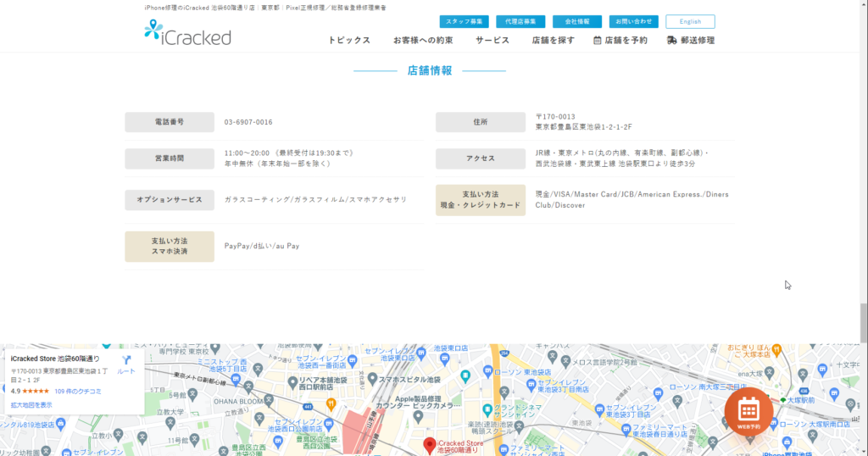Screen dimensions: 868x456
Task: Click the ガラスコーティング/ガラスフィルム/スマホアクセサリ text
Action: pos(315,200)
